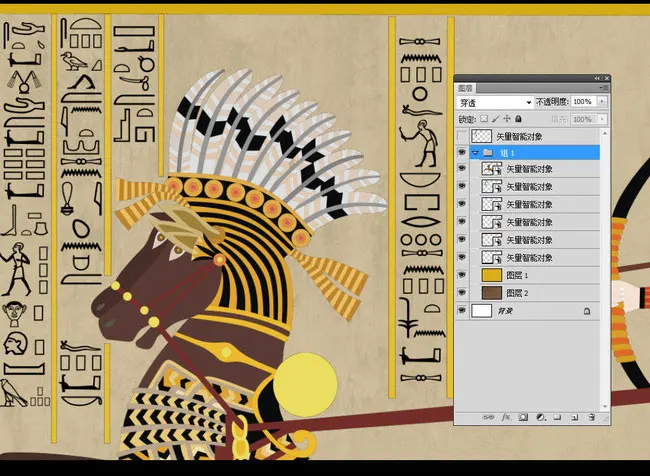Click the 背景 layer lock icon

point(587,311)
